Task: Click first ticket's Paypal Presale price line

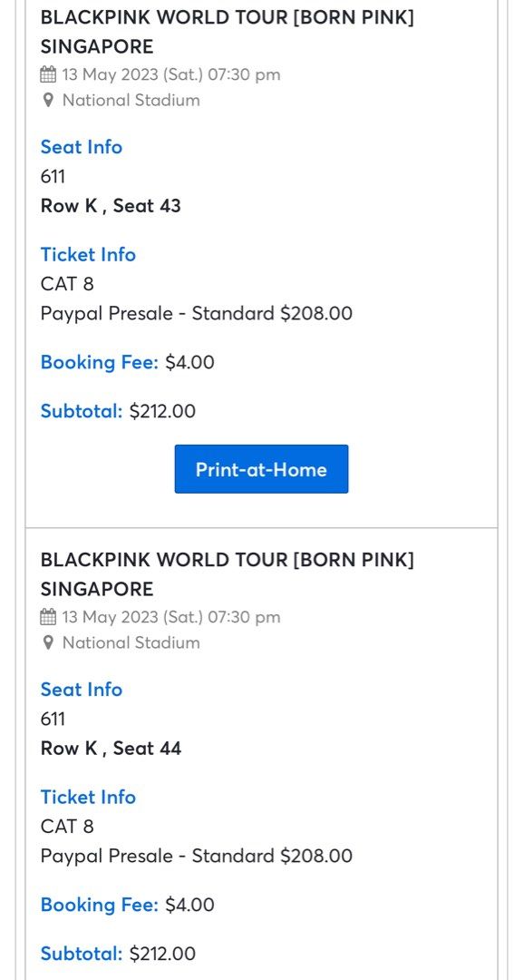Action: [x=196, y=313]
